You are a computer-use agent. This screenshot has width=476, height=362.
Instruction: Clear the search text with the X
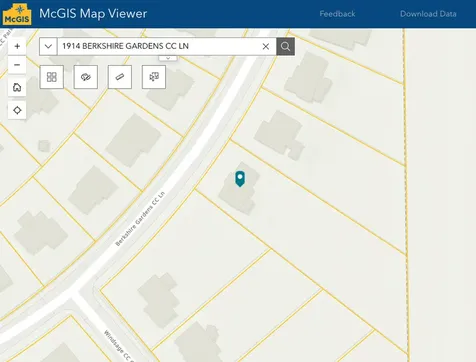(266, 46)
